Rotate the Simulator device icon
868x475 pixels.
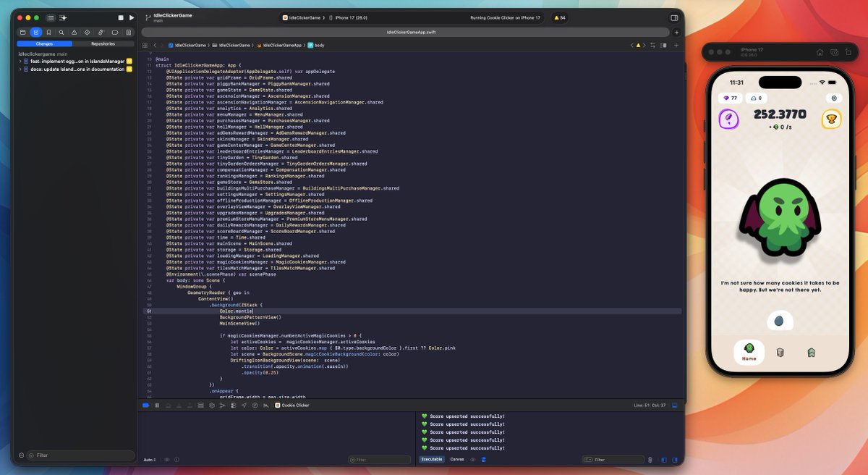(x=848, y=53)
